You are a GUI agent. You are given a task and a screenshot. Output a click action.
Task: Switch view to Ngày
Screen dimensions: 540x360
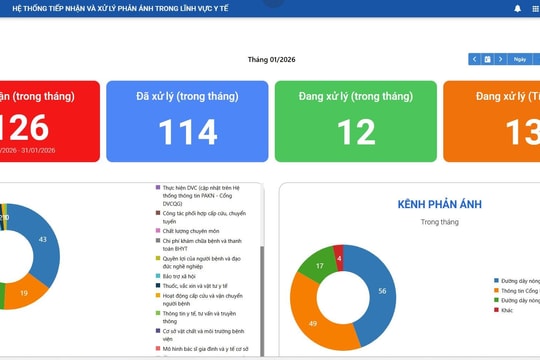pyautogui.click(x=520, y=59)
